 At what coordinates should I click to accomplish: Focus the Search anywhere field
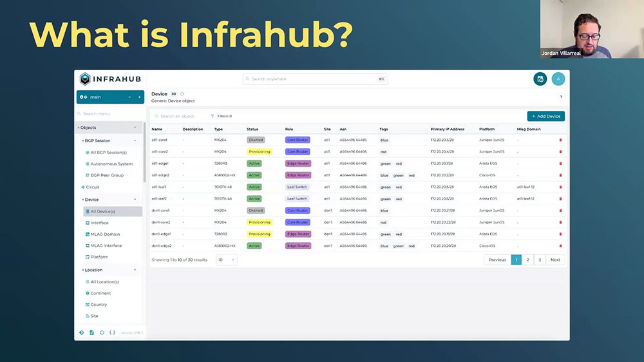point(315,79)
